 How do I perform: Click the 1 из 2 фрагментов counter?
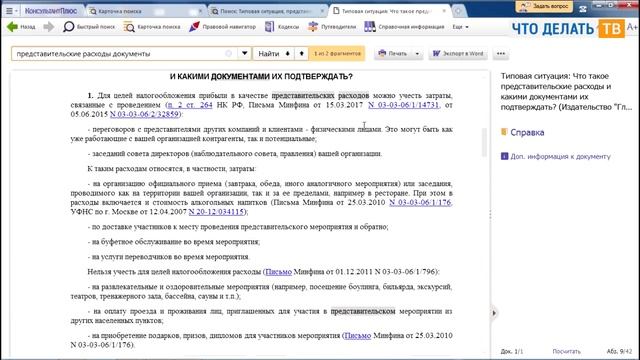pos(337,53)
